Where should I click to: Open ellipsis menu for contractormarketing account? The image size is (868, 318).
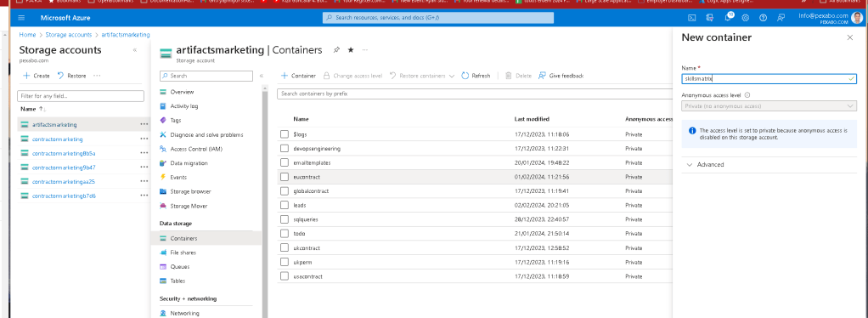pyautogui.click(x=144, y=139)
